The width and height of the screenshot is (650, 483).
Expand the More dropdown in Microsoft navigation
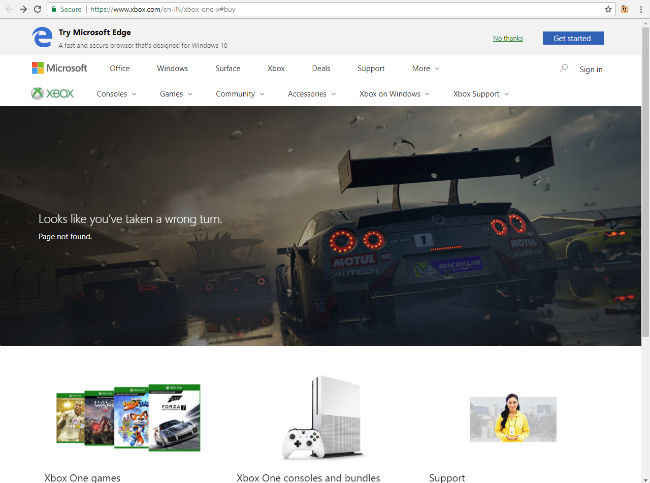click(x=425, y=68)
